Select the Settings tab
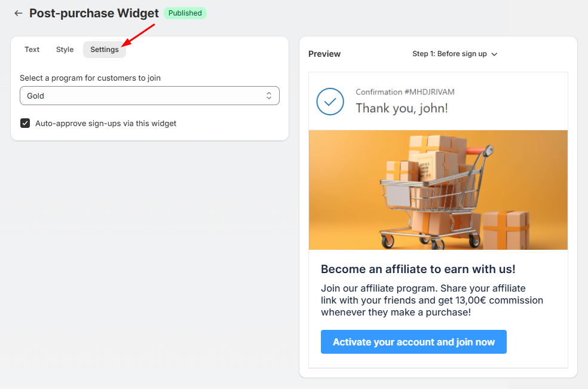Screen dimensions: 588x389 point(105,50)
